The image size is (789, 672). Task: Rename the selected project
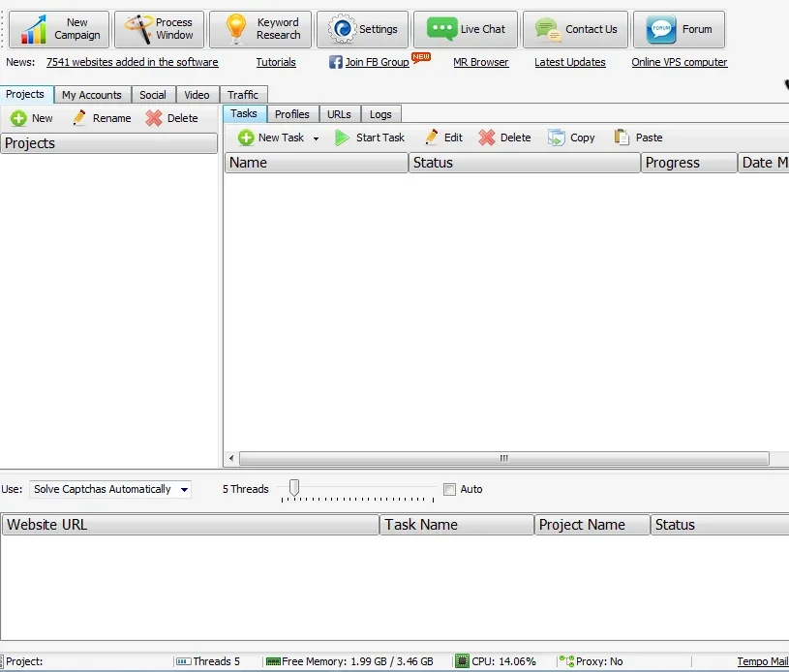[102, 118]
